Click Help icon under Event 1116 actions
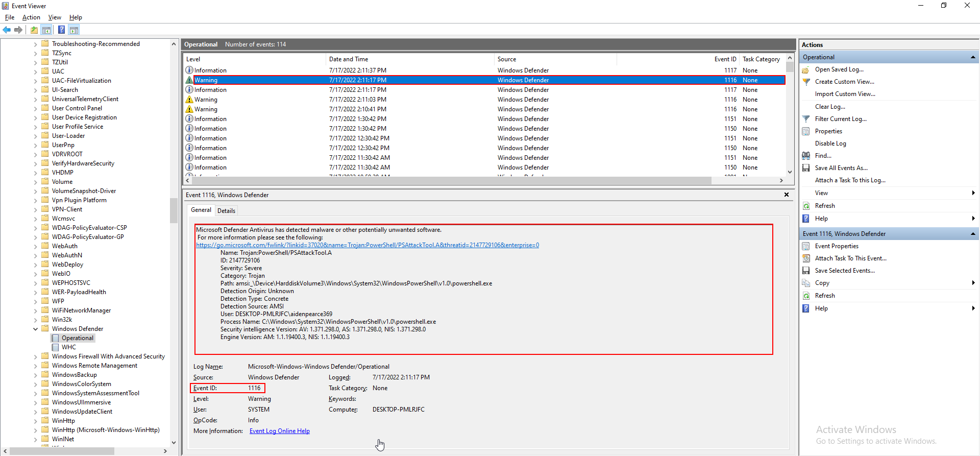Screen dimensions: 980x456 (x=806, y=308)
